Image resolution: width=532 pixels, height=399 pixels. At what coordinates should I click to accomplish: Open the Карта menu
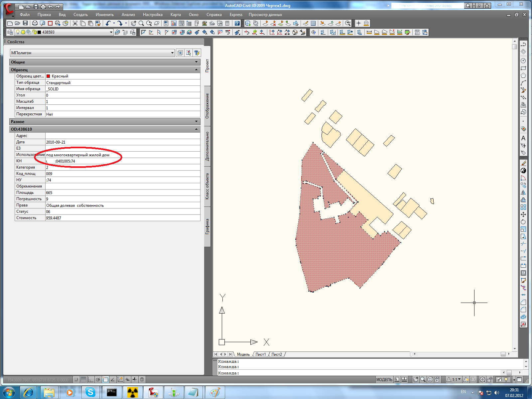pyautogui.click(x=176, y=15)
